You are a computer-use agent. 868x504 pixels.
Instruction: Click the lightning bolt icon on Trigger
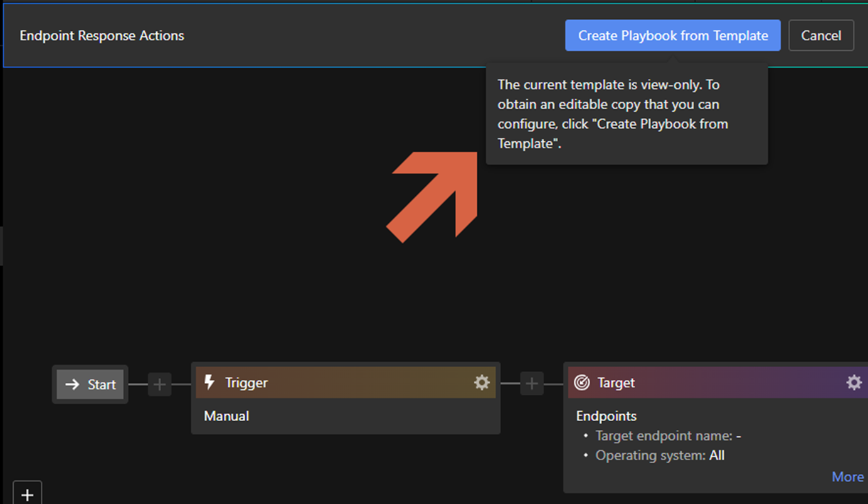point(210,383)
